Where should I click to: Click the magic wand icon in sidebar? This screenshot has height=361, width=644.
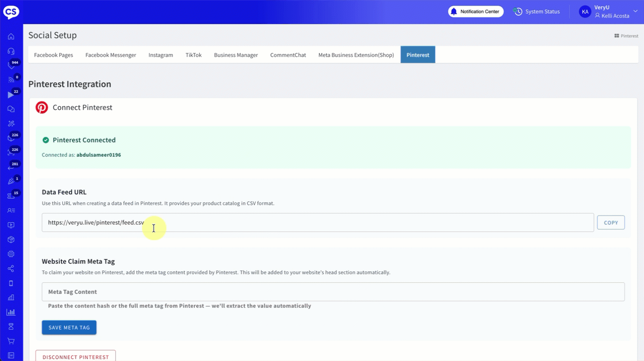click(x=11, y=124)
